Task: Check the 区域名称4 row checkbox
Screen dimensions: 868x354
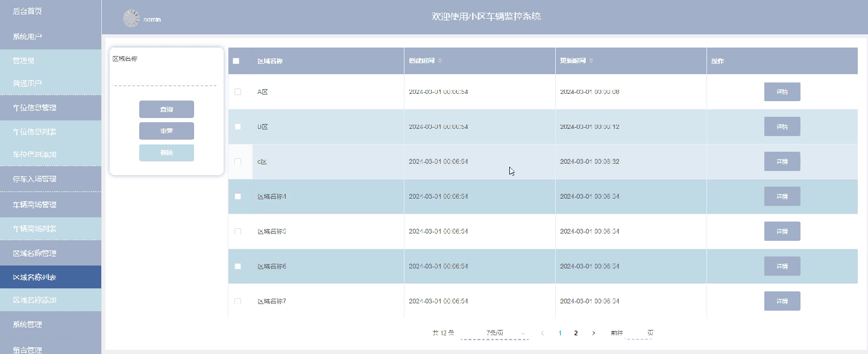Action: pos(237,196)
